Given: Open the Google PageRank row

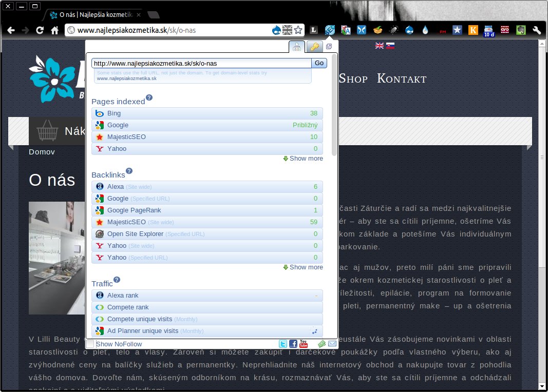Looking at the screenshot, I should pos(207,210).
